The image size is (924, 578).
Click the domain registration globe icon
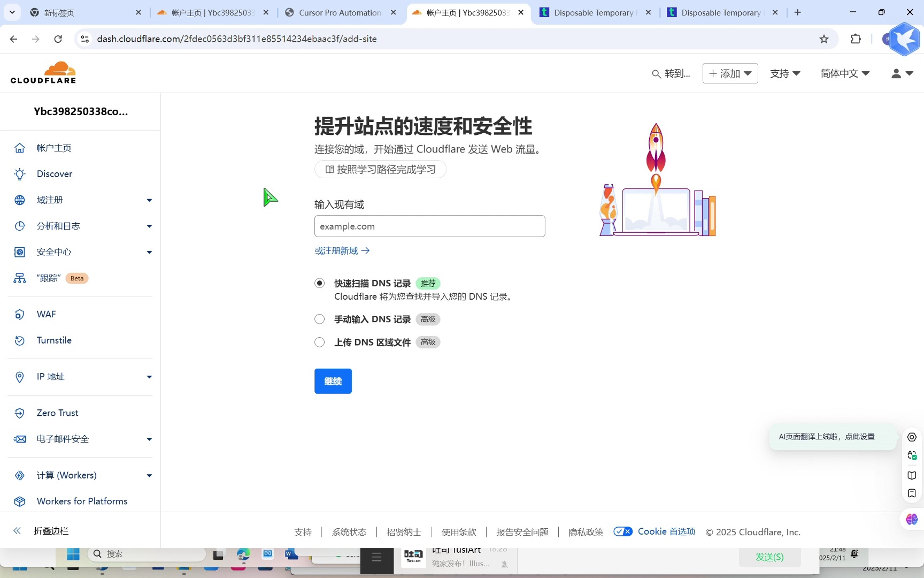tap(20, 200)
